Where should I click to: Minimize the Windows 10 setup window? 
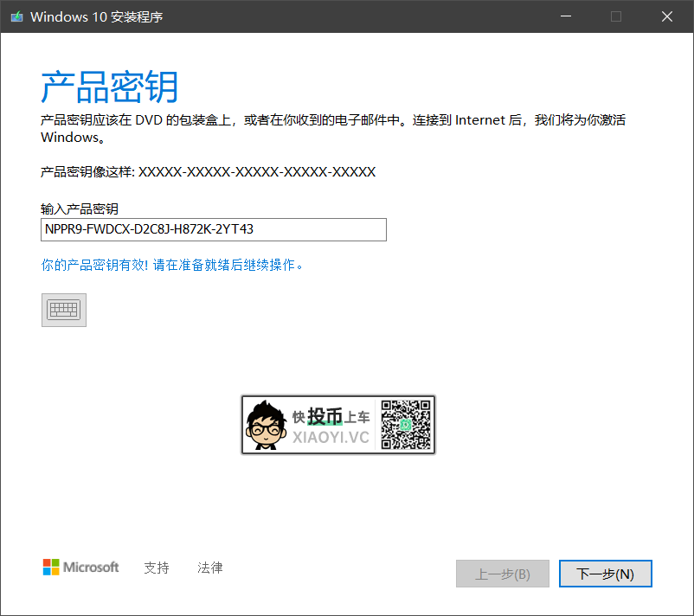(566, 16)
